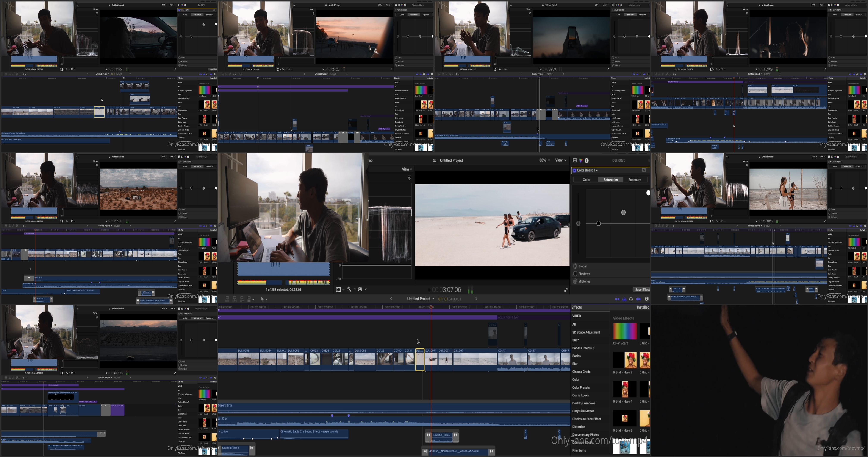Screen dimensions: 868x457
Task: Click the black midtones saturation puck
Action: click(598, 223)
